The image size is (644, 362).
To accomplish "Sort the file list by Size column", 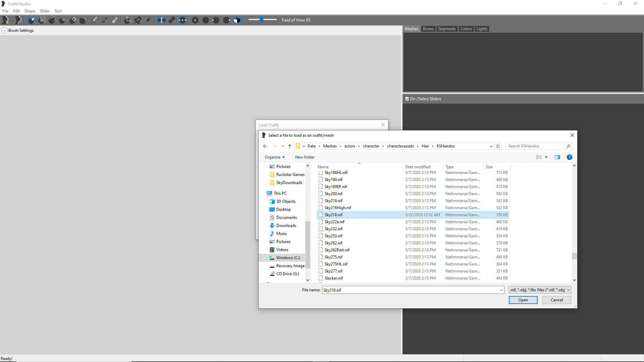I will pyautogui.click(x=496, y=167).
